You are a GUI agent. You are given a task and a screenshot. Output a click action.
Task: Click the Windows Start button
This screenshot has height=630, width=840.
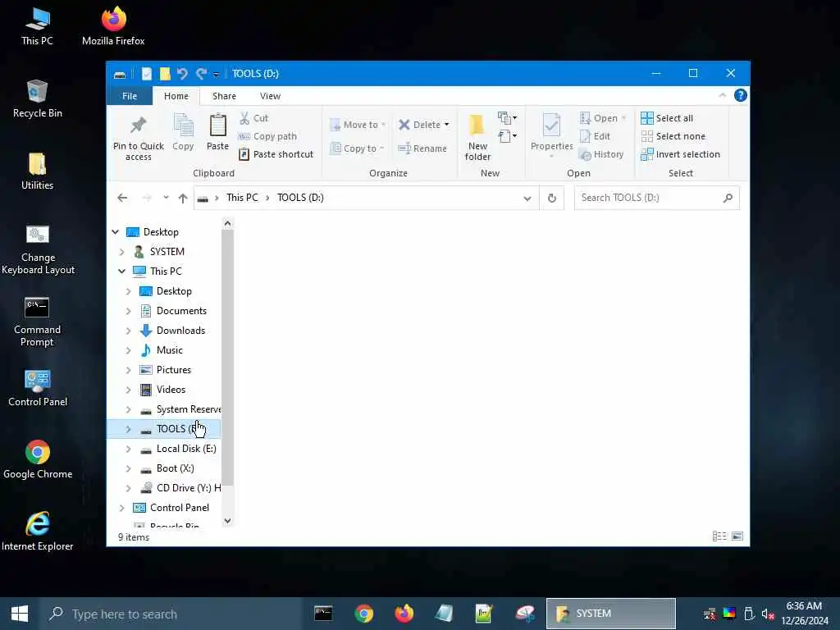[20, 614]
